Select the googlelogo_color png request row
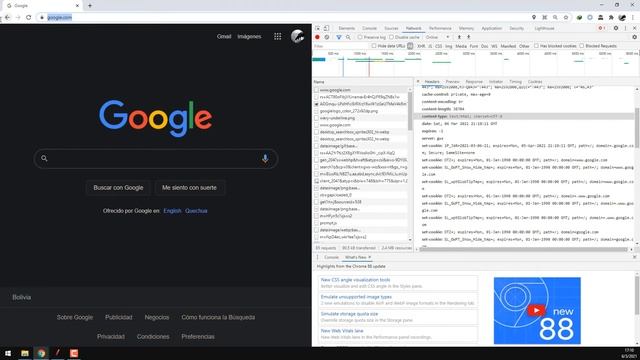The image size is (640, 360). [x=361, y=111]
